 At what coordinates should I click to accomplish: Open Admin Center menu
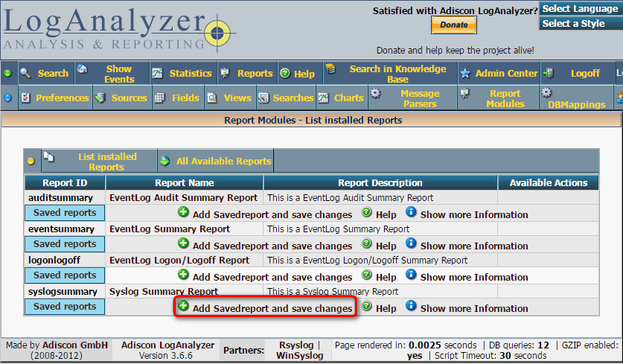[x=506, y=74]
